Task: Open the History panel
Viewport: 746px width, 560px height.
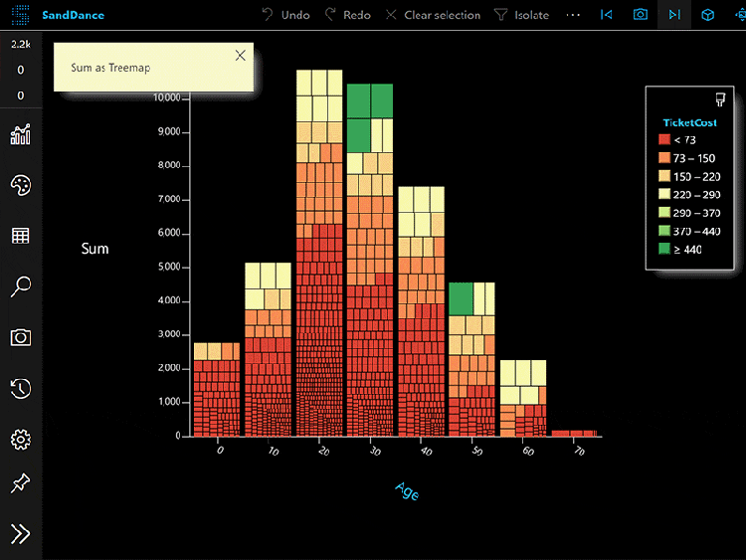Action: click(x=20, y=389)
